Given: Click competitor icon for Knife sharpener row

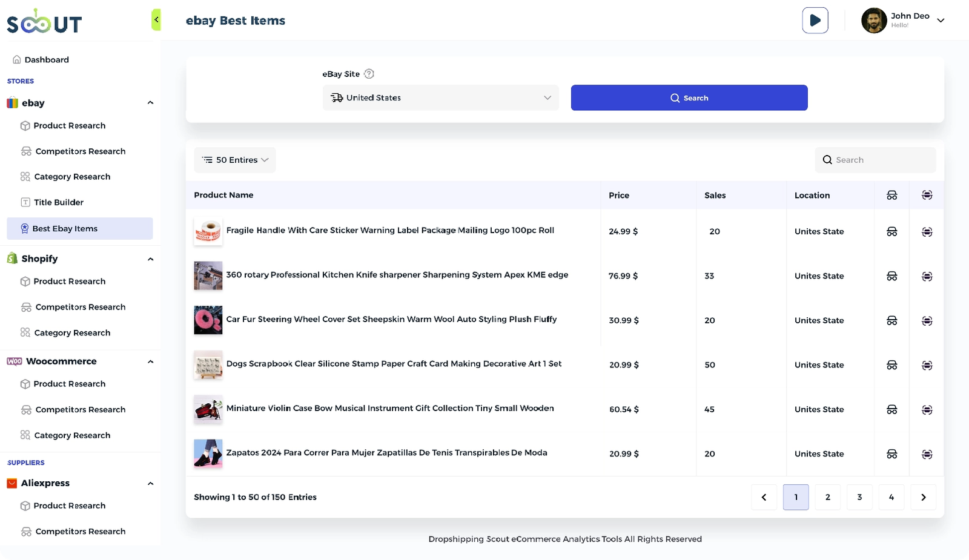Looking at the screenshot, I should [x=891, y=276].
